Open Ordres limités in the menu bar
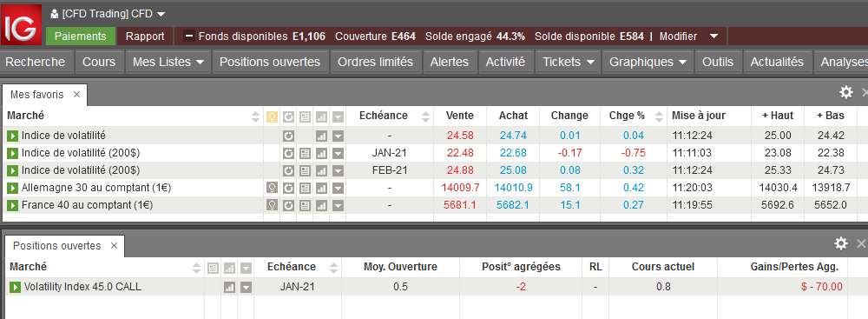868x319 pixels. (x=375, y=62)
